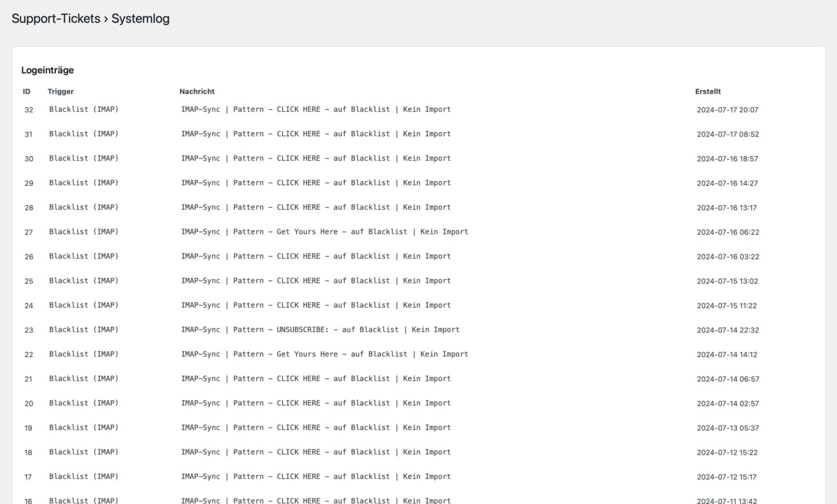This screenshot has height=504, width=837.
Task: Click the Logeinträge section heading
Action: click(x=48, y=70)
